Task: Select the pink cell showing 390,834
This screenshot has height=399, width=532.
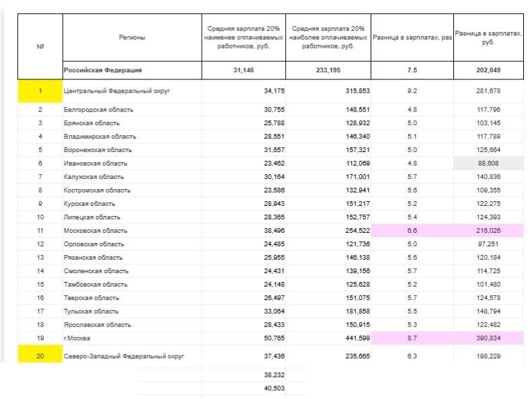Action: tap(488, 337)
